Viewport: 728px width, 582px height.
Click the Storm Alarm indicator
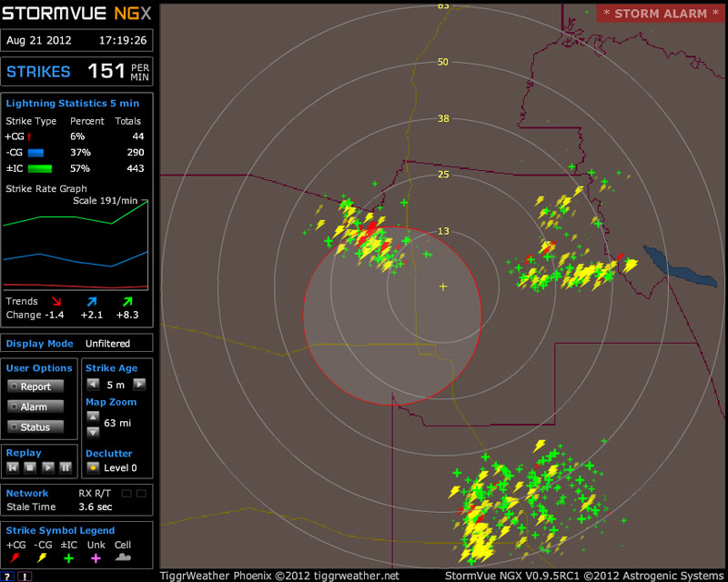pyautogui.click(x=660, y=14)
